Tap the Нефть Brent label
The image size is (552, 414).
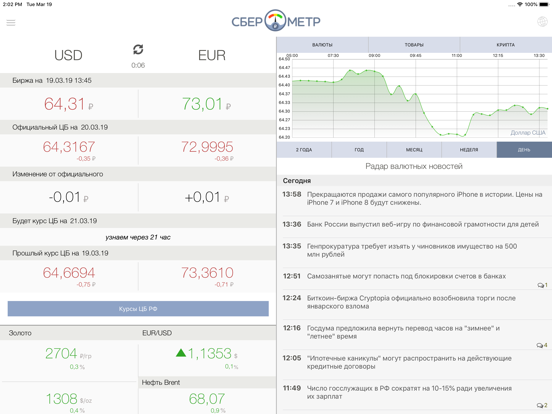161,382
